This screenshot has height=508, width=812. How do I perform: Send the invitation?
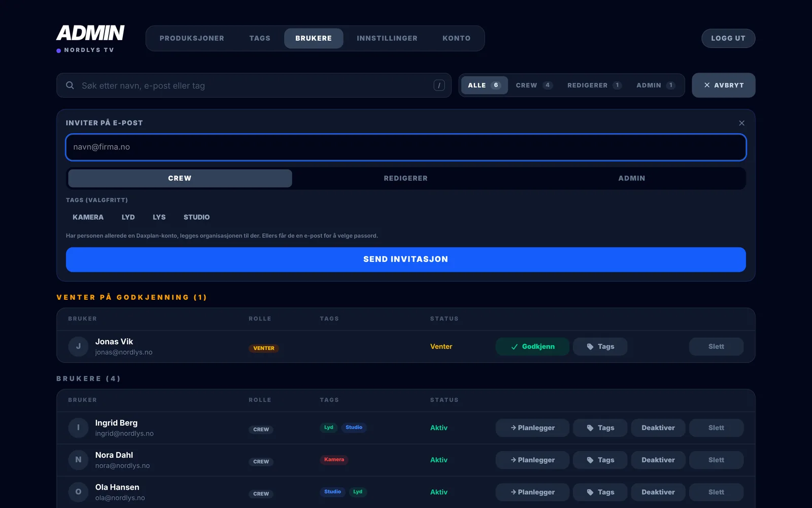405,259
